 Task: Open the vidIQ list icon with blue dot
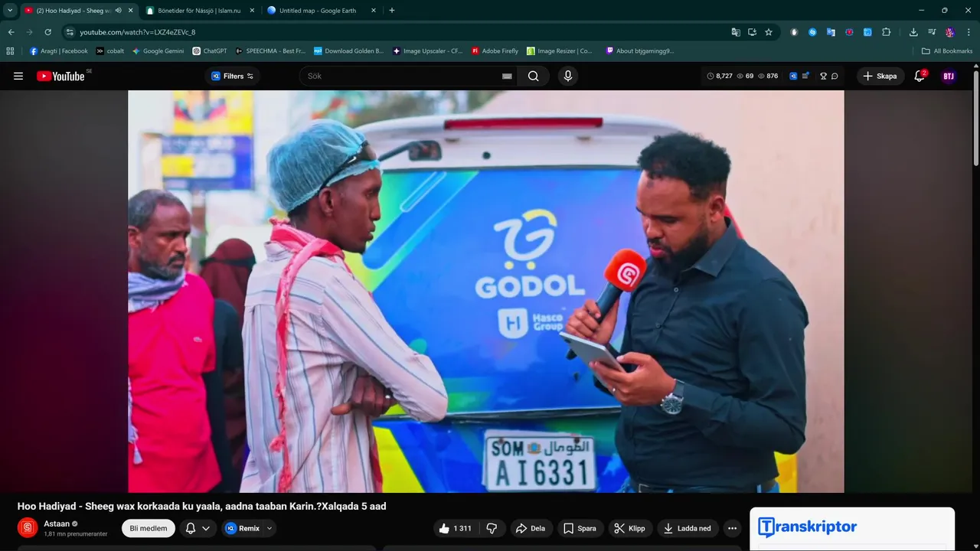coord(805,76)
